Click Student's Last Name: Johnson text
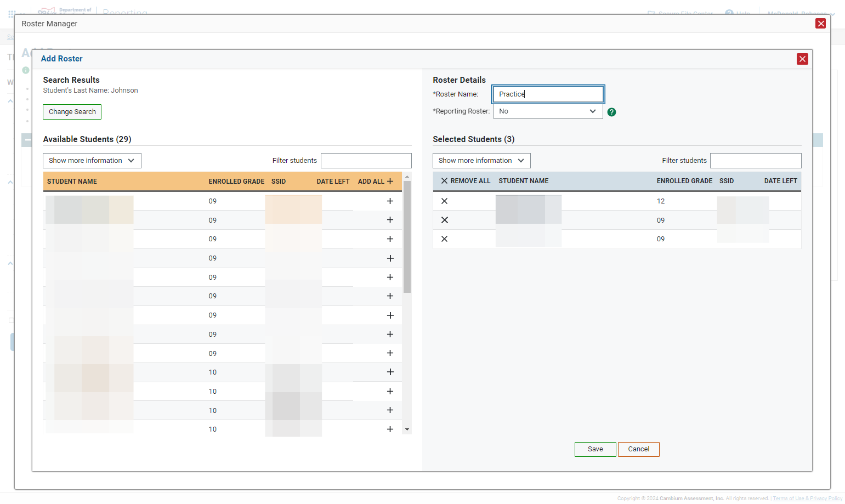 [90, 90]
